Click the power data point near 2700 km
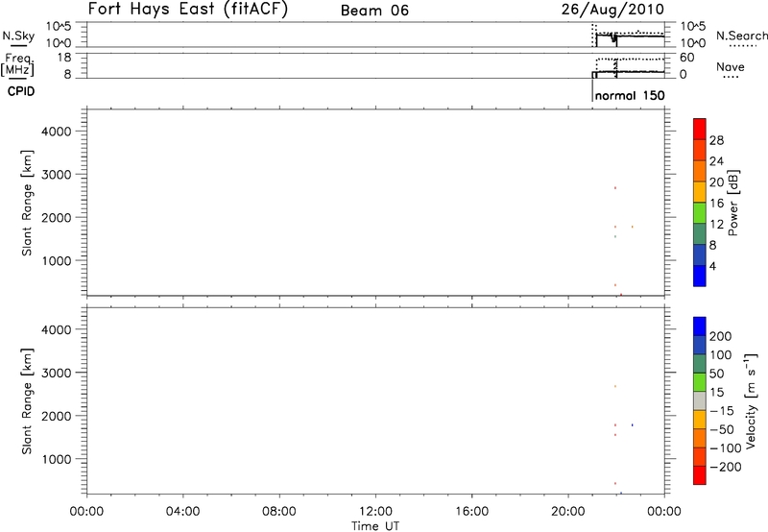768x532 pixels. point(615,187)
